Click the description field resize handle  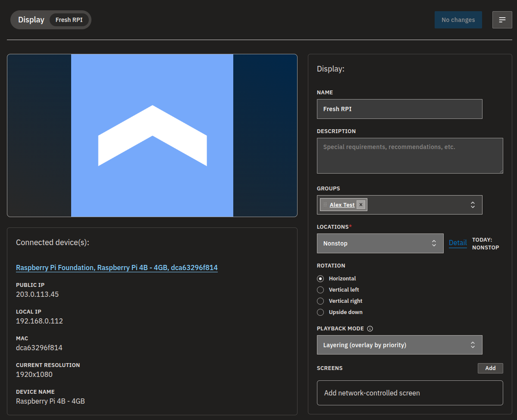tap(501, 171)
